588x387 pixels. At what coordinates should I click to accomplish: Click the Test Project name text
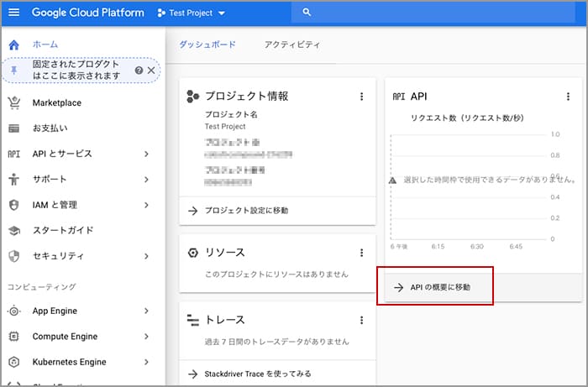[225, 127]
